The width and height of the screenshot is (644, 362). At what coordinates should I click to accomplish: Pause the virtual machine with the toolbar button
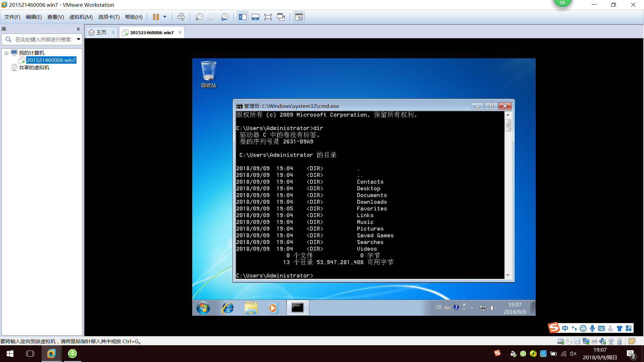click(156, 17)
